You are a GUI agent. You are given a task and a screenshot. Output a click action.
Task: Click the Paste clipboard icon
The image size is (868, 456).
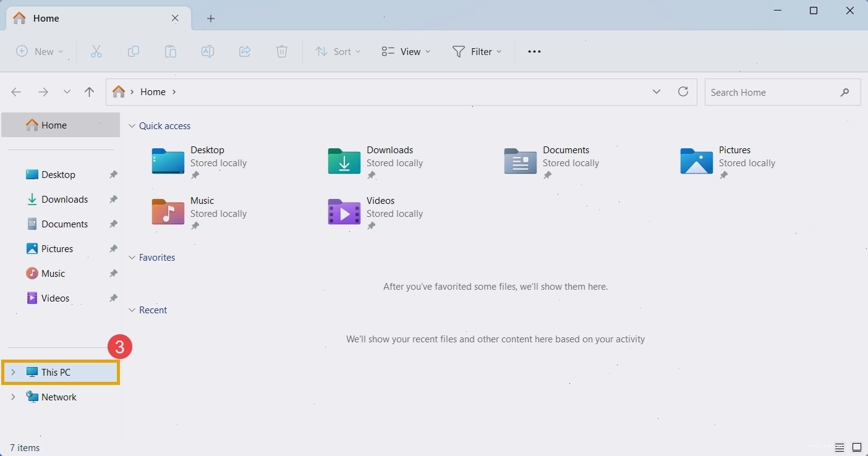[x=171, y=52]
